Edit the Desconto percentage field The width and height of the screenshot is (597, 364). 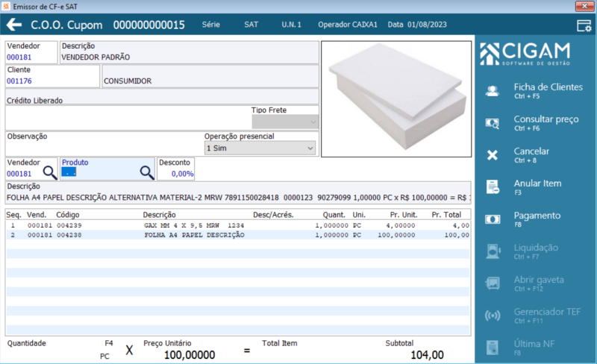175,174
